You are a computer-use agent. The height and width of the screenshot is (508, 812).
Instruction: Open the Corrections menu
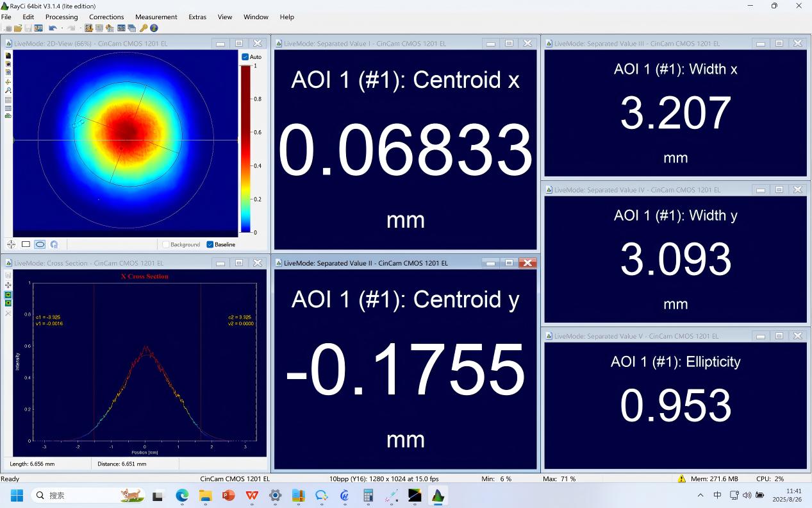tap(106, 17)
